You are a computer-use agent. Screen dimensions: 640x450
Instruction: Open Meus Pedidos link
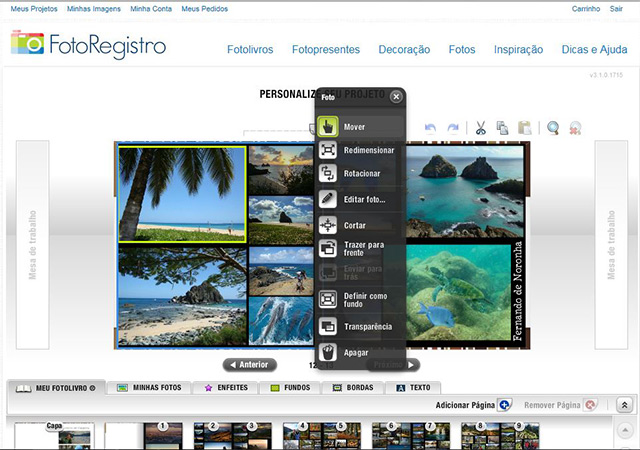[x=204, y=9]
